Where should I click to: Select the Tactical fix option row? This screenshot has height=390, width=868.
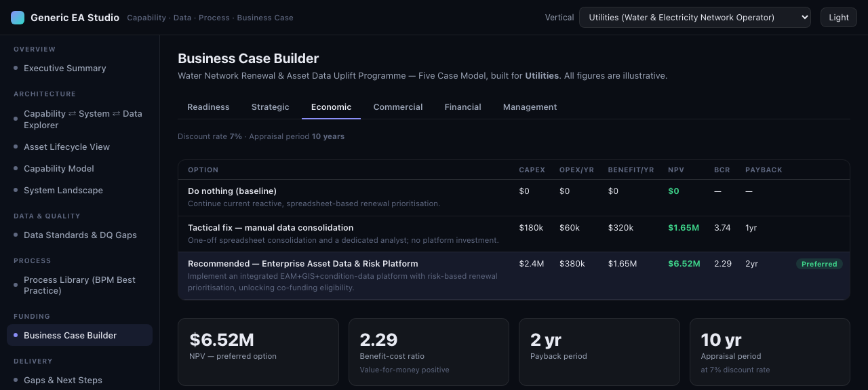click(x=513, y=234)
